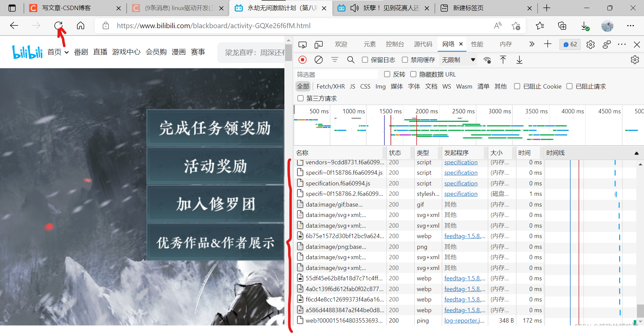Image resolution: width=644 pixels, height=333 pixels.
Task: Open the user profile avatar
Action: [607, 25]
